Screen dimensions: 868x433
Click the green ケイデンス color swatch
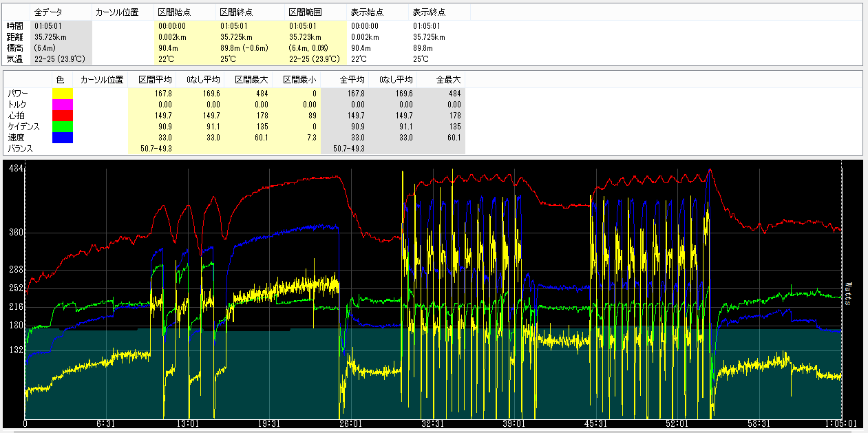[x=63, y=127]
